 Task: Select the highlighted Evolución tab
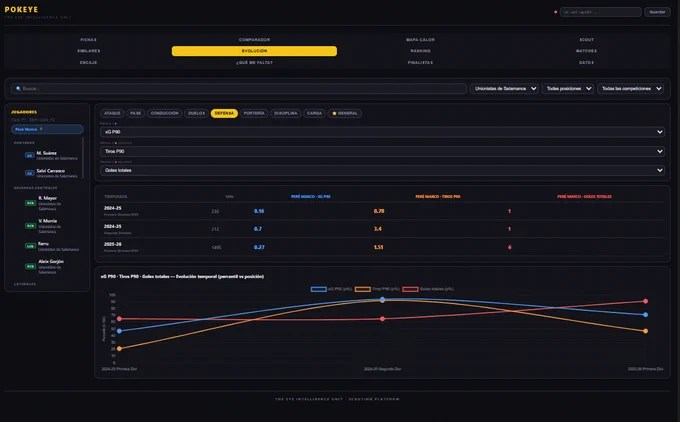click(x=254, y=51)
